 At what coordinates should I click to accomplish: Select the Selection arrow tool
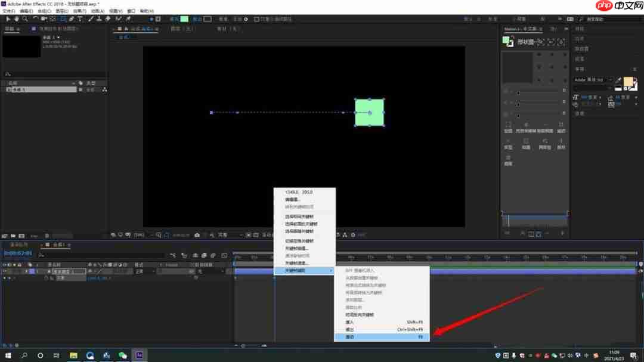click(8, 19)
